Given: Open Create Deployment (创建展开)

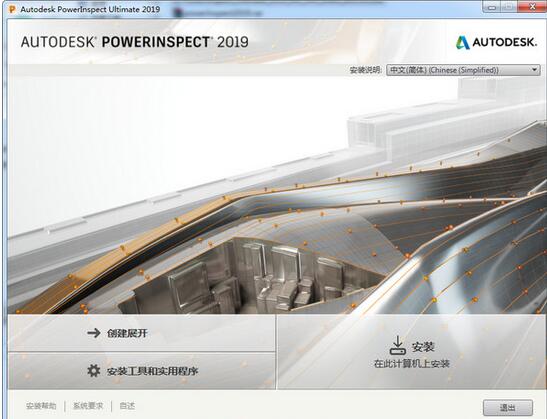Looking at the screenshot, I should pyautogui.click(x=142, y=333).
